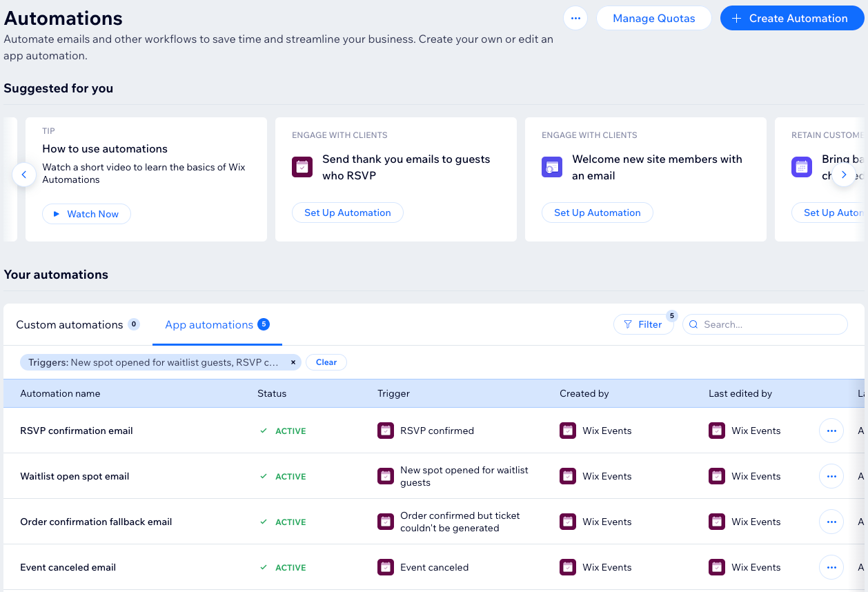Click the calendar icon on RSVP thank-you card
The height and width of the screenshot is (592, 868).
[302, 167]
